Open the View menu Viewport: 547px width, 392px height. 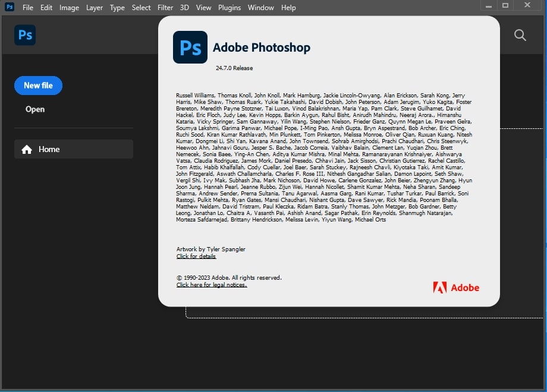[x=204, y=7]
